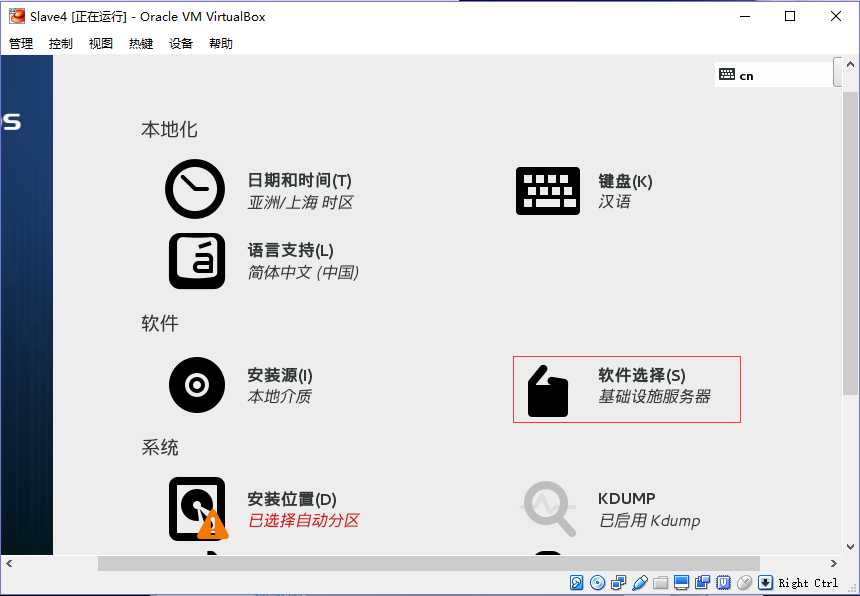Screen dimensions: 860x596
Task: Open the 键盘(K) keyboard icon
Action: (x=547, y=191)
